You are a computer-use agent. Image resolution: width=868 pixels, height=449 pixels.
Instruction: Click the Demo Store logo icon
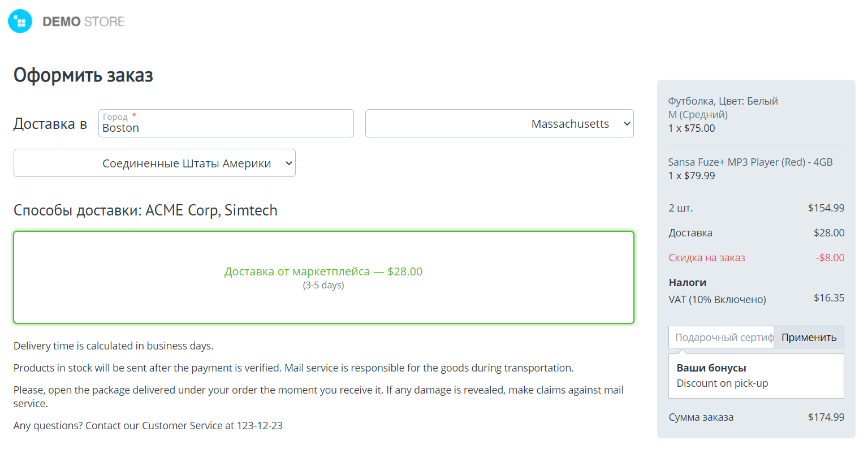point(20,21)
